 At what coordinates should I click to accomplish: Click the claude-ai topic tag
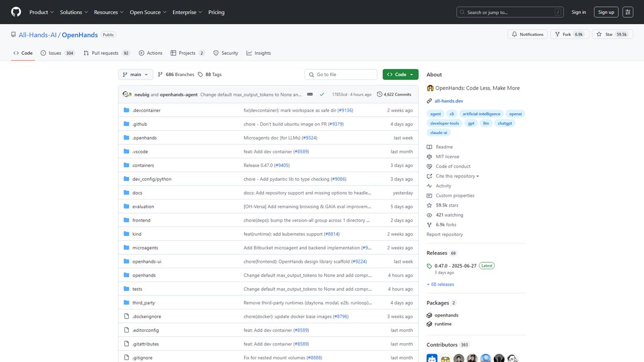439,132
